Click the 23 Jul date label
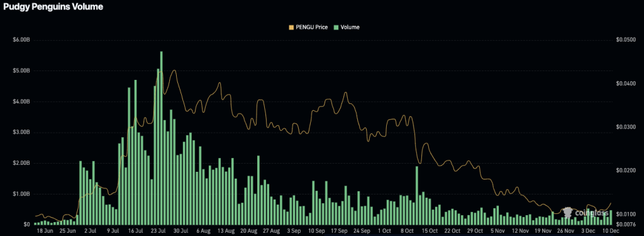Viewport: 644px width, 236px height. [158, 231]
